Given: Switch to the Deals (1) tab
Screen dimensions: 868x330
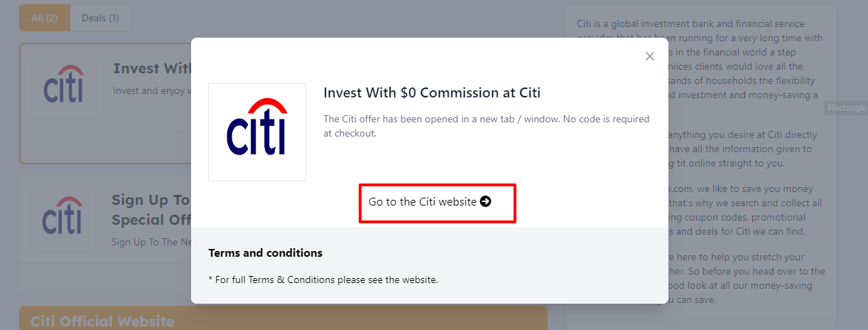Looking at the screenshot, I should [100, 18].
